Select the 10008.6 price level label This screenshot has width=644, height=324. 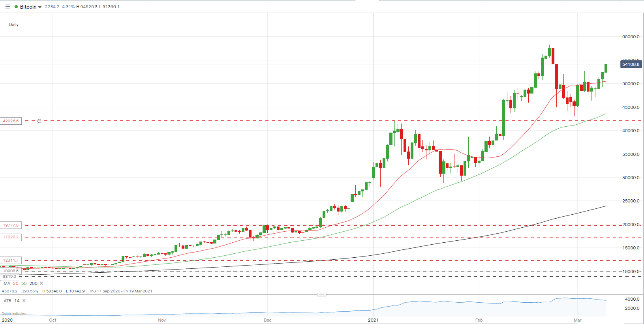tap(11, 271)
